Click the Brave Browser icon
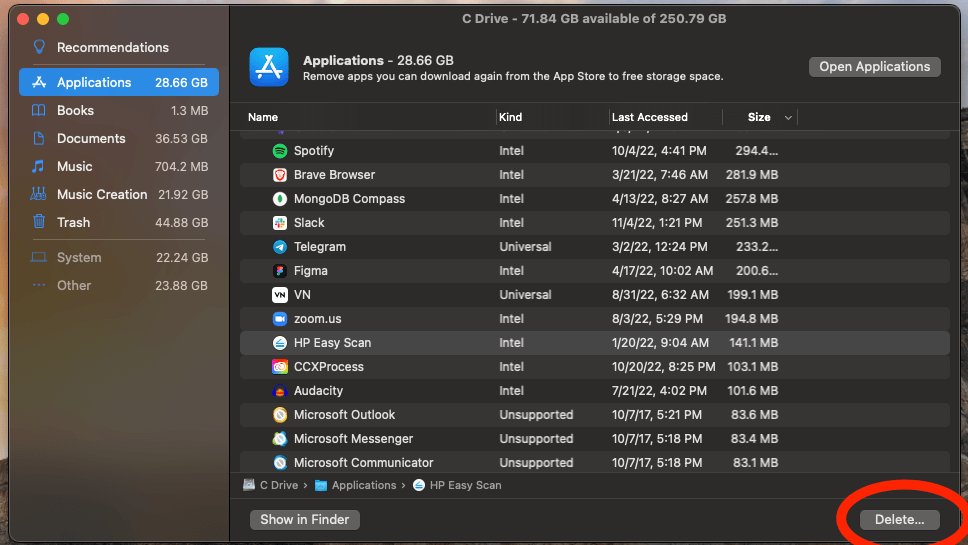This screenshot has width=968, height=545. pos(280,175)
